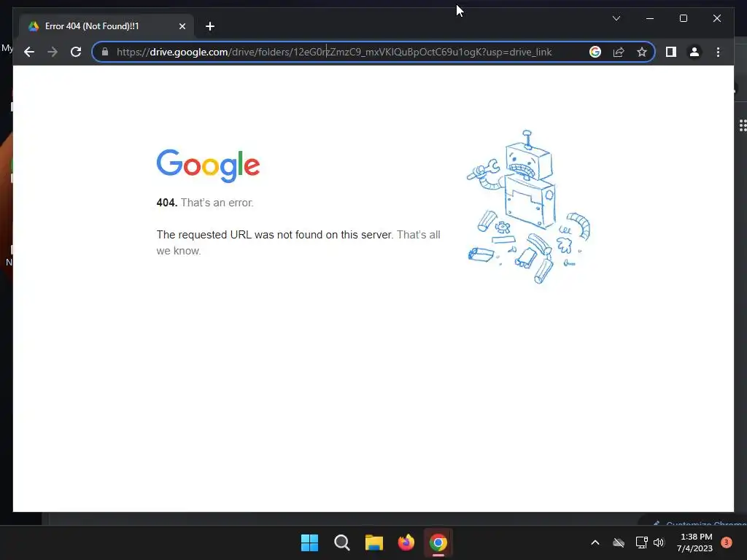Open Windows Search from the taskbar

tap(341, 542)
